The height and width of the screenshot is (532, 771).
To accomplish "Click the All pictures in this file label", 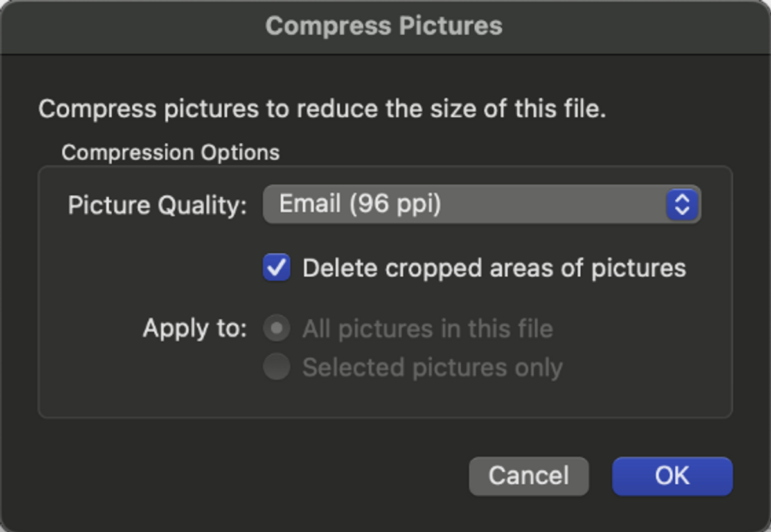I will pos(427,329).
